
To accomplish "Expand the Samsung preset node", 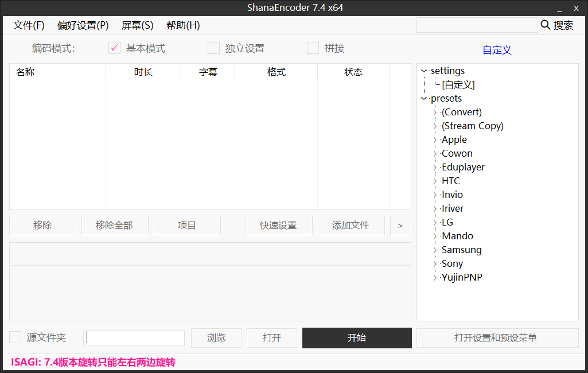I will coord(435,250).
